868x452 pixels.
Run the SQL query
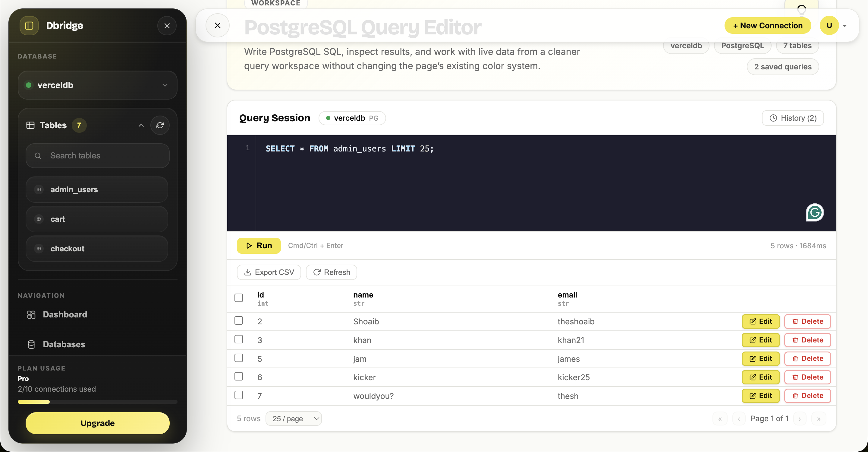click(x=259, y=246)
